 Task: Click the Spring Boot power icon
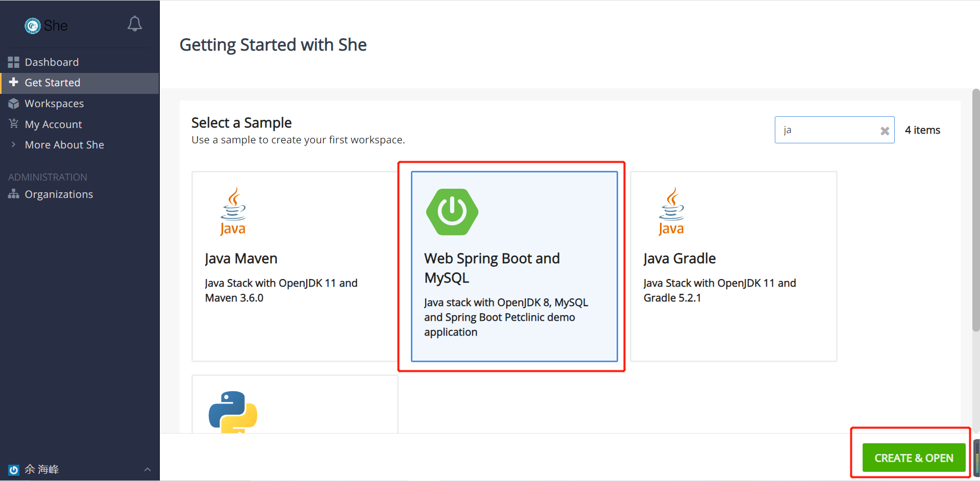click(452, 212)
